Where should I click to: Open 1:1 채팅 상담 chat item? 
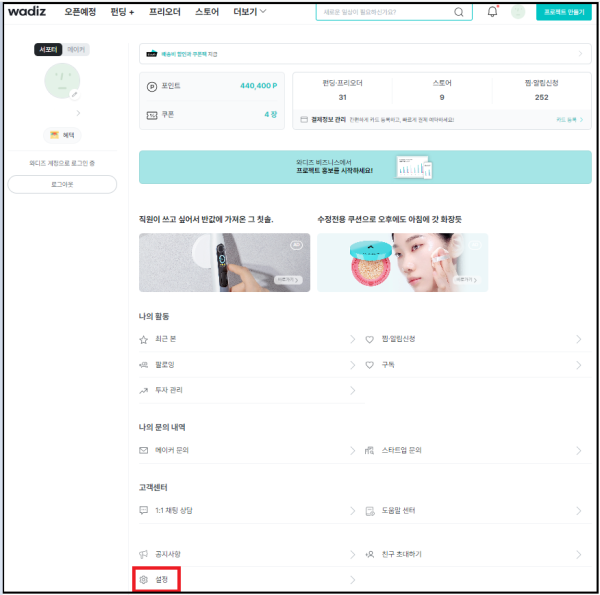point(247,510)
